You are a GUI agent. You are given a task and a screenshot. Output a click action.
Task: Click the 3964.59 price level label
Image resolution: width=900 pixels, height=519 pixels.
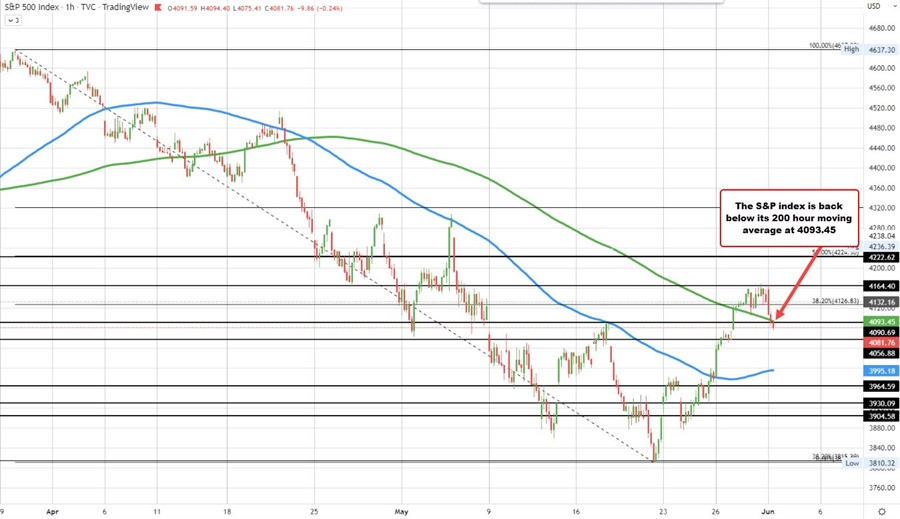click(880, 386)
